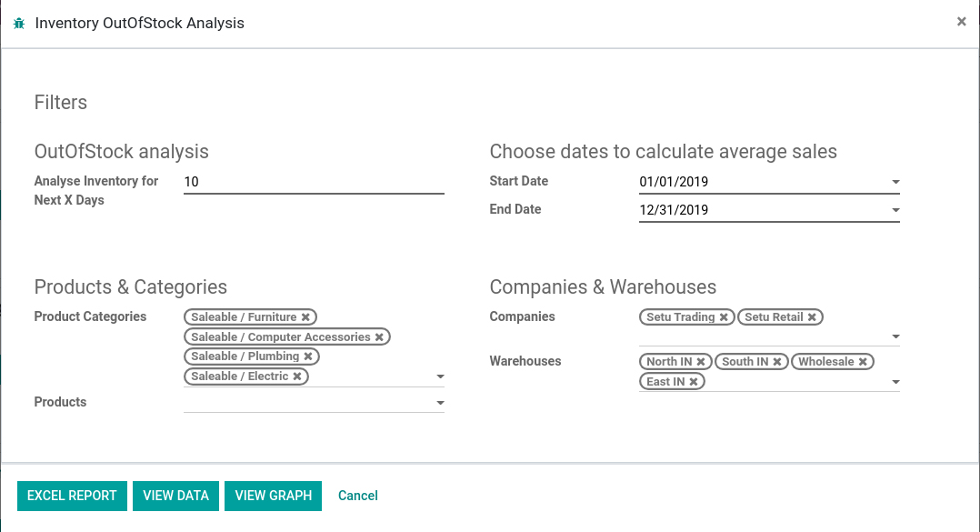Remove the Saleable / Computer Accessories tag
The height and width of the screenshot is (532, 980).
(379, 337)
